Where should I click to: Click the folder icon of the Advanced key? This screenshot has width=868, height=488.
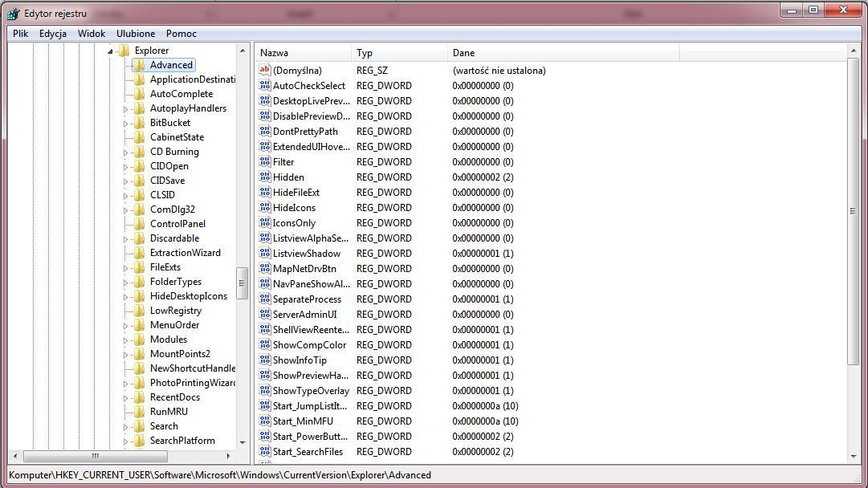(140, 65)
